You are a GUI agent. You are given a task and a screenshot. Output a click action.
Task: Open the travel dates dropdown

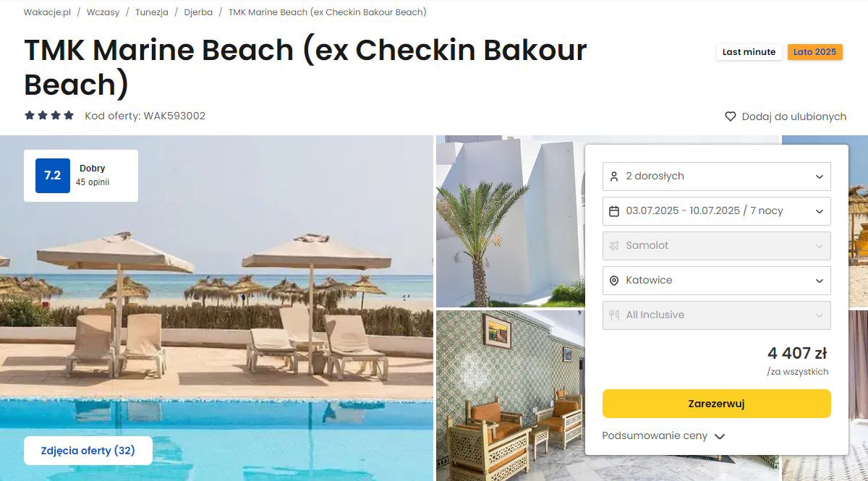pyautogui.click(x=716, y=211)
